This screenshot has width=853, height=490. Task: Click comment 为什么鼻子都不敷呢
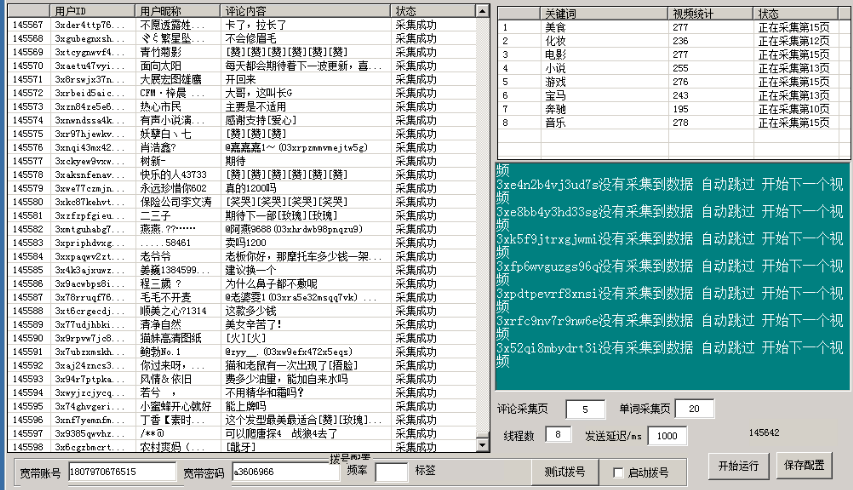[x=271, y=283]
